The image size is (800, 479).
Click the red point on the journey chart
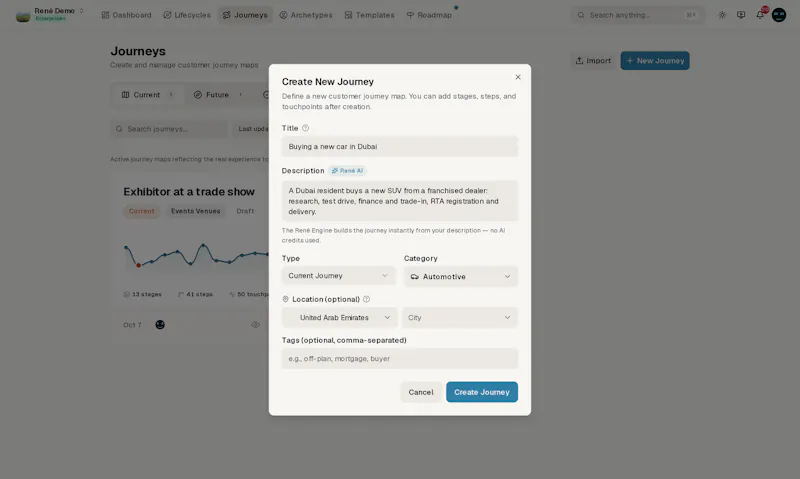(138, 265)
